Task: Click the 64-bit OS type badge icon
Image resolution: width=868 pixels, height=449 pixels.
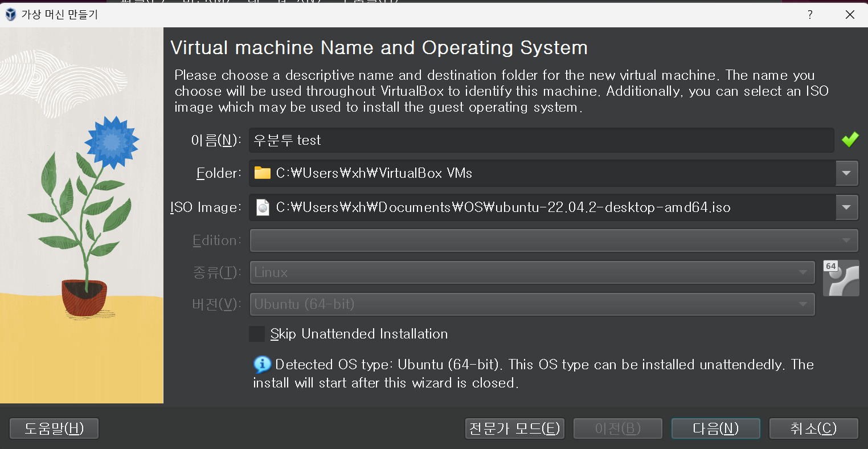Action: (841, 277)
